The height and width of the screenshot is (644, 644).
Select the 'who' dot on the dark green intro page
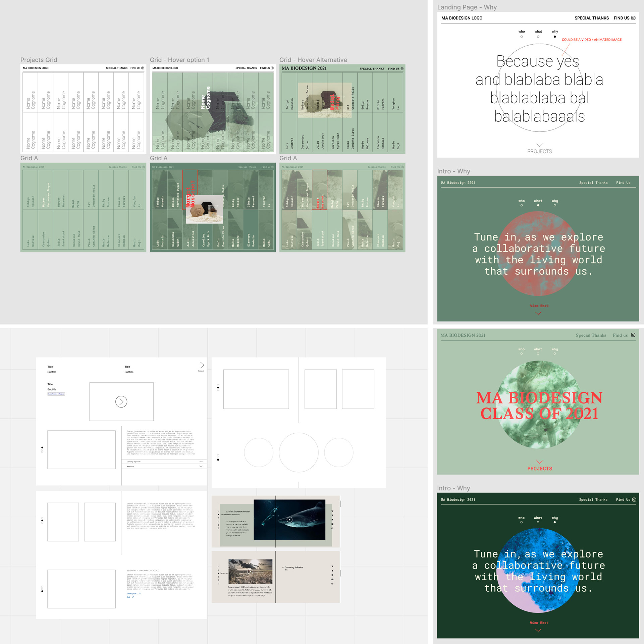(521, 522)
